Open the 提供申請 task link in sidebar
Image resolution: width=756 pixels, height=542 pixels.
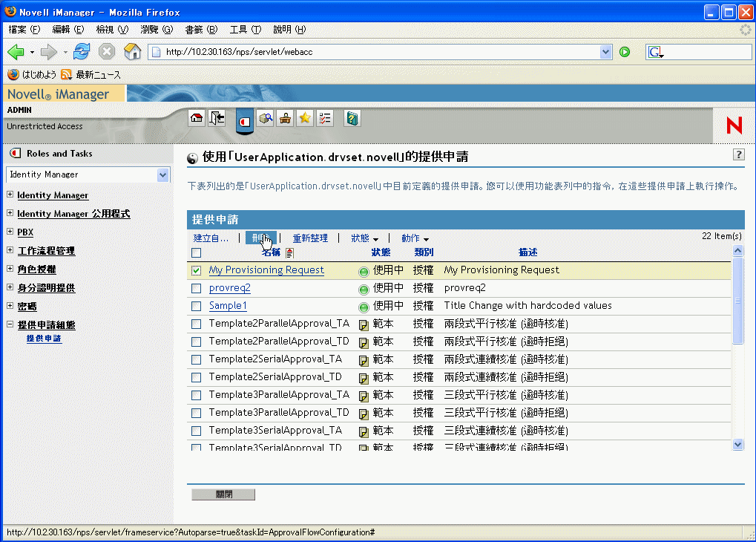[x=44, y=339]
